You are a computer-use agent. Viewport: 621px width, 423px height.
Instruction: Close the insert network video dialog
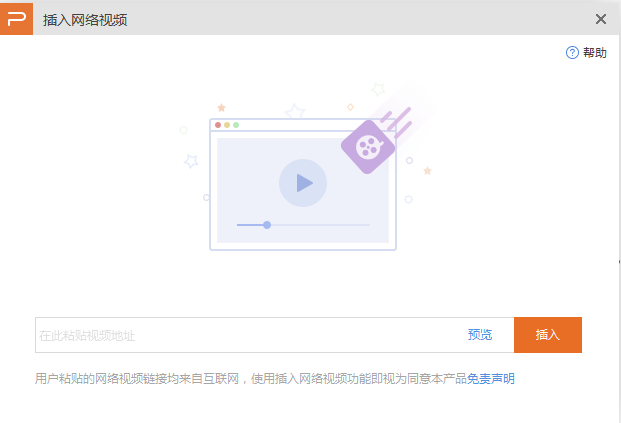(x=600, y=19)
